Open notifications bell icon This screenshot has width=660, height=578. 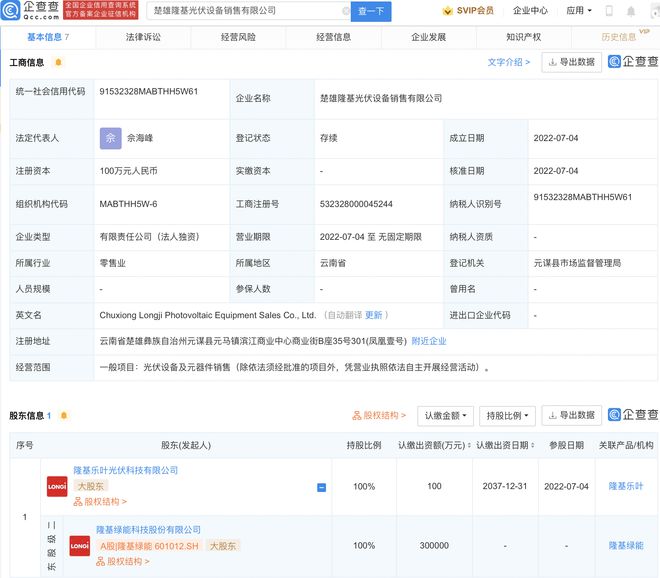coord(631,11)
